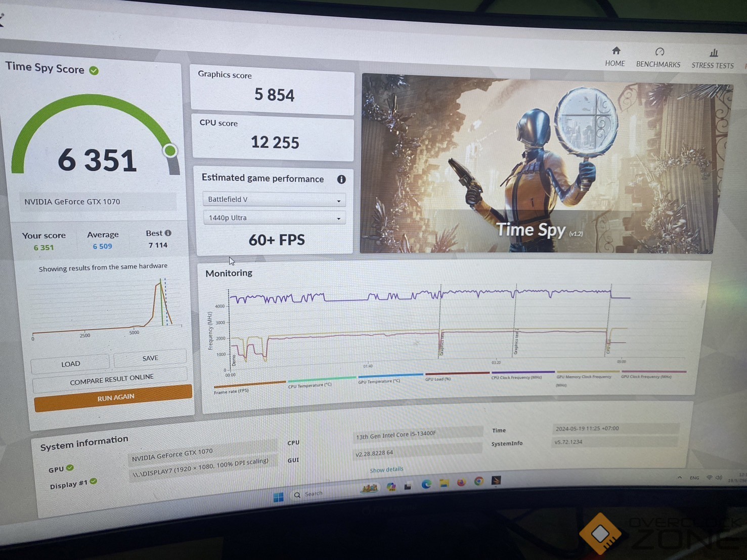
Task: Click the Average score value 6 509
Action: 102,246
